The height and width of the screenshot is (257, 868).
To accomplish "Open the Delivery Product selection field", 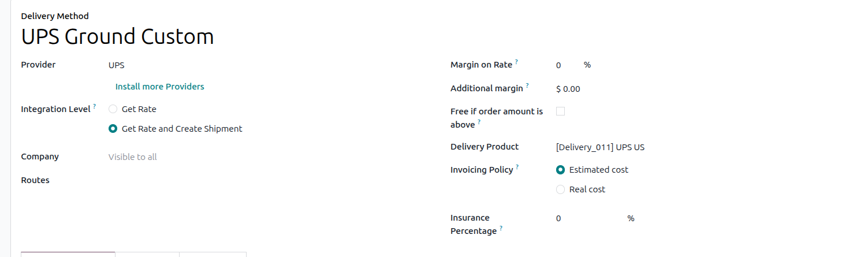I will pos(635,147).
